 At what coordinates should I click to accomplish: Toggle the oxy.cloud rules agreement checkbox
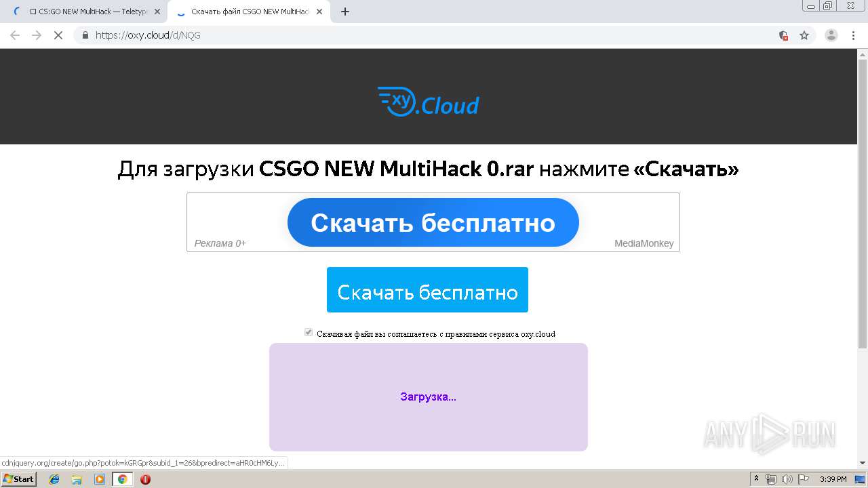point(309,333)
